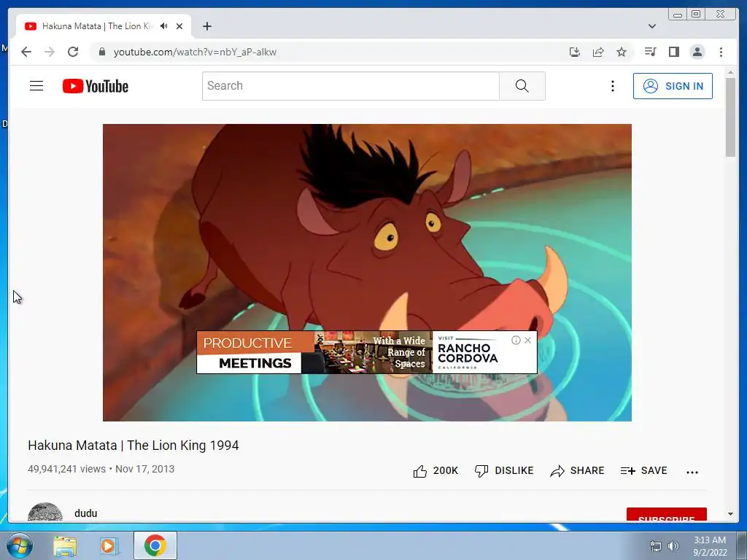This screenshot has height=560, width=747.
Task: Open YouTube settings three-dot menu
Action: point(613,86)
